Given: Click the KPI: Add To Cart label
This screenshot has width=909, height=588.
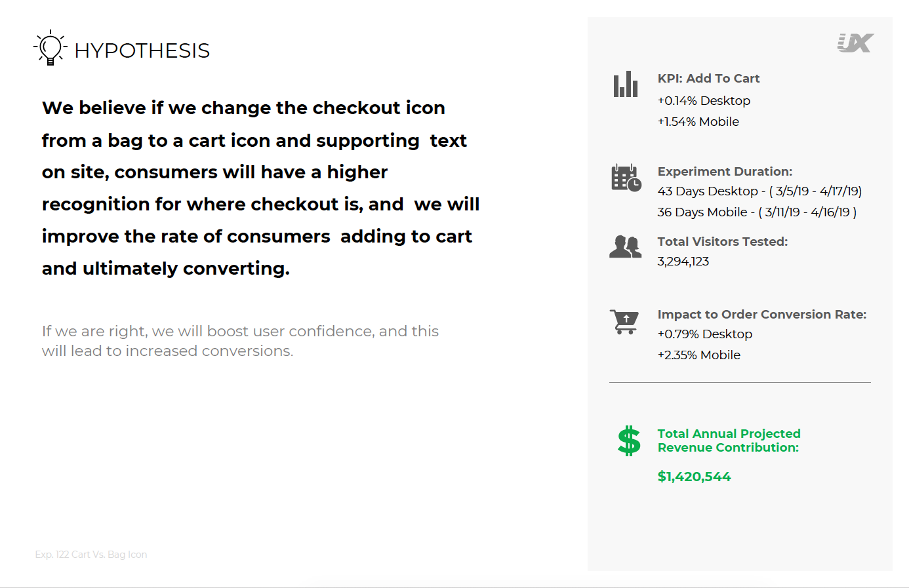Looking at the screenshot, I should [708, 79].
